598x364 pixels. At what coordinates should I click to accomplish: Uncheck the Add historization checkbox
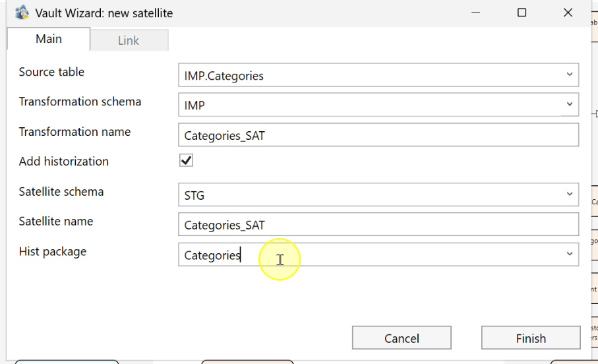tap(186, 160)
